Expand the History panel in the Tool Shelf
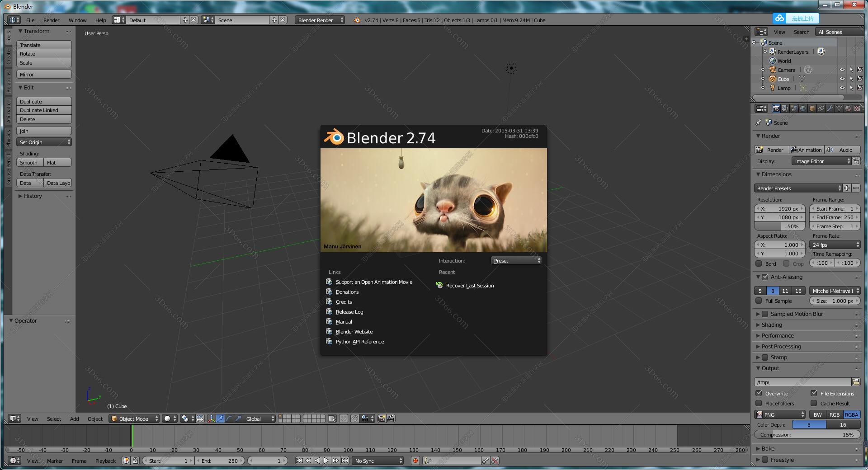Viewport: 868px width, 470px height. [x=32, y=196]
